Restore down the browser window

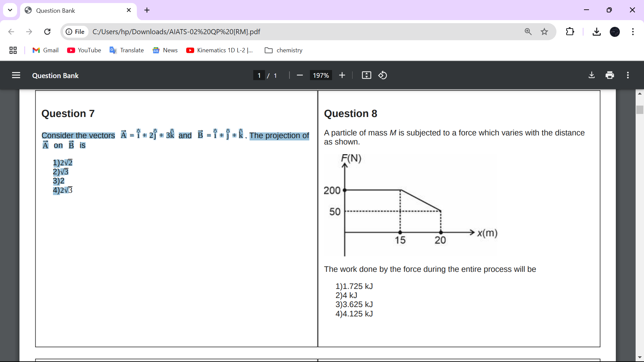(609, 10)
